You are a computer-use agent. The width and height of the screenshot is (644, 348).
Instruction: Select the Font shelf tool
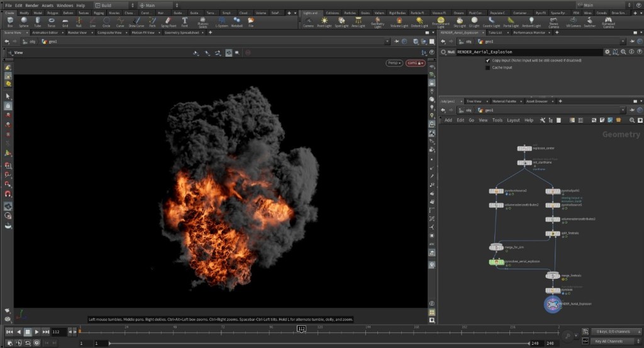point(184,22)
